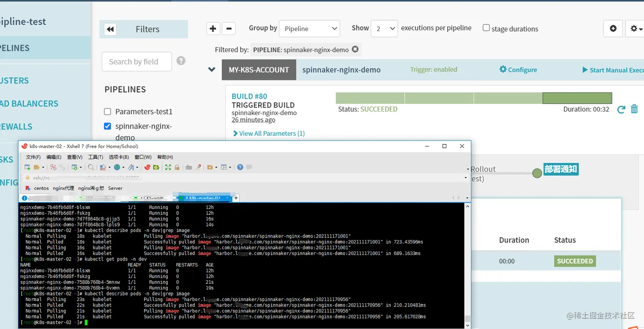Check the Parameters-test1 pipeline checkbox
Viewport: 644px width, 329px height.
point(107,112)
